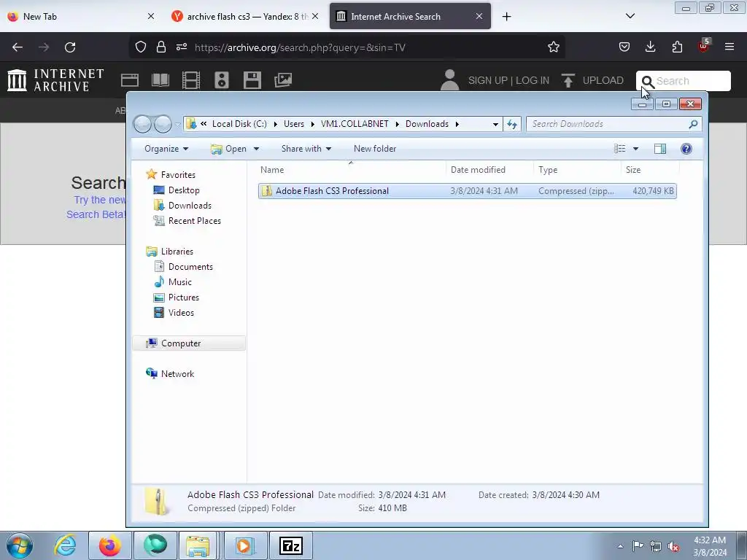Viewport: 747px width, 560px height.
Task: Select Recent Places in the sidebar
Action: click(x=194, y=221)
